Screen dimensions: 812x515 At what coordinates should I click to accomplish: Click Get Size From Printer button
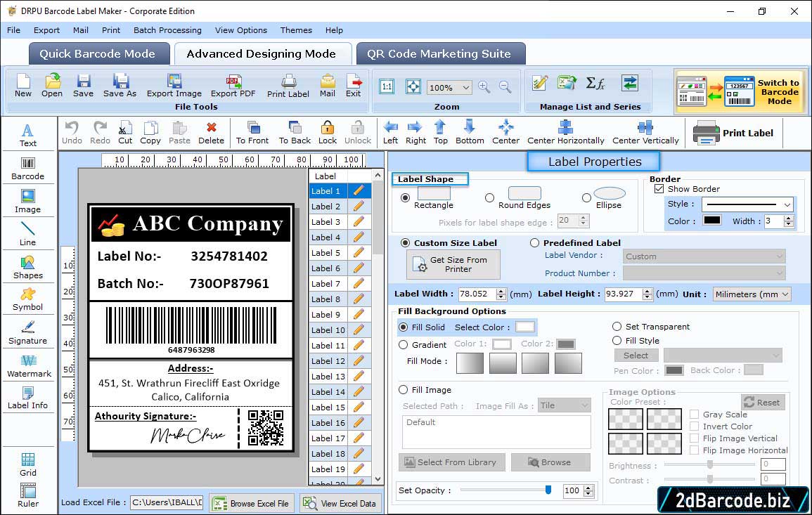(453, 264)
